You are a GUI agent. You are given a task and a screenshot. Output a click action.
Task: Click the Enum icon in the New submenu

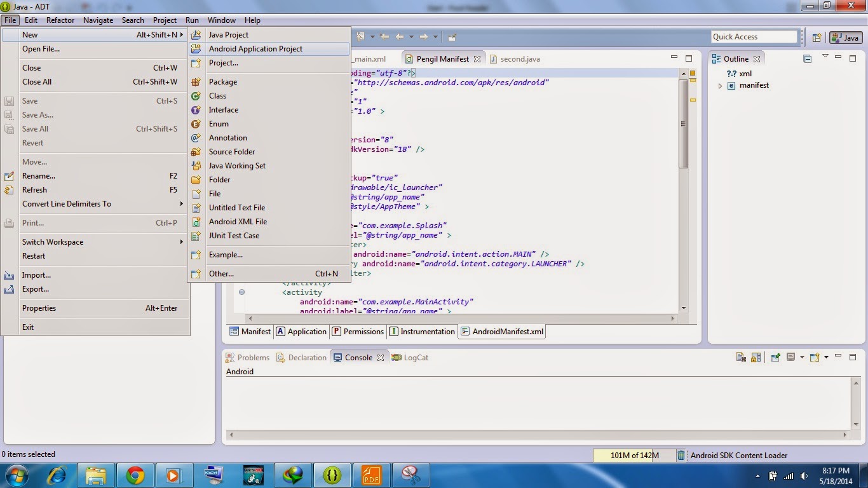[196, 124]
